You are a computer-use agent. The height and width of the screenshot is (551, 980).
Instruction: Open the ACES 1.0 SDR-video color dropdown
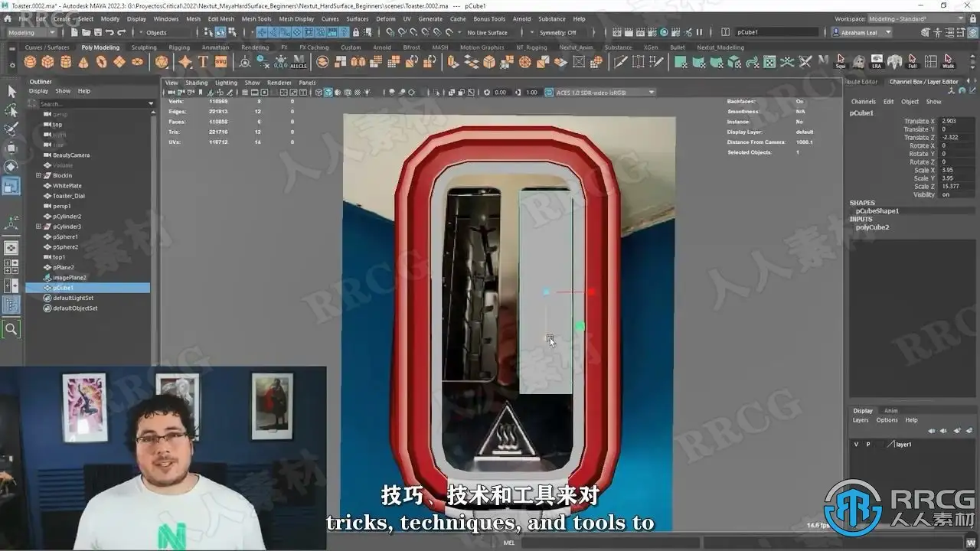[x=605, y=93]
